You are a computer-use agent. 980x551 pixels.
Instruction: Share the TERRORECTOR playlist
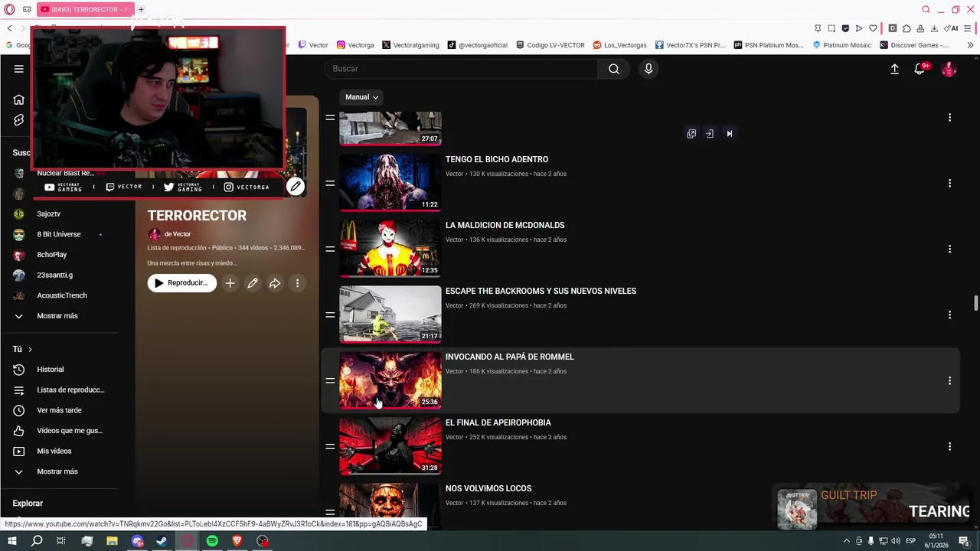(275, 283)
